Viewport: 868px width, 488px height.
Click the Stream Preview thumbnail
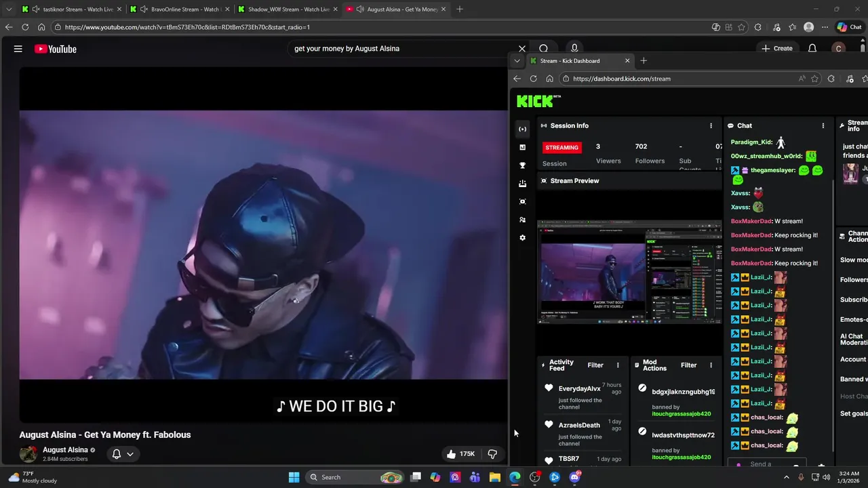pyautogui.click(x=629, y=272)
